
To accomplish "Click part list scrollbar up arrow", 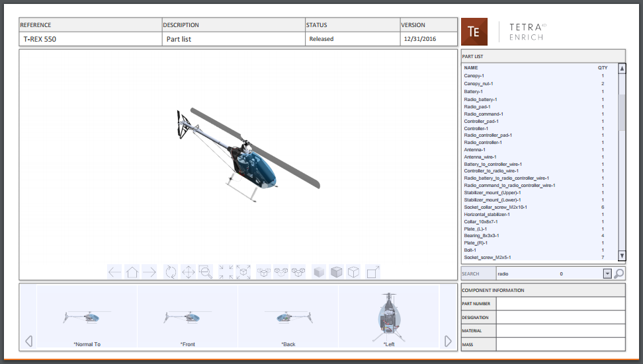I will [x=622, y=69].
